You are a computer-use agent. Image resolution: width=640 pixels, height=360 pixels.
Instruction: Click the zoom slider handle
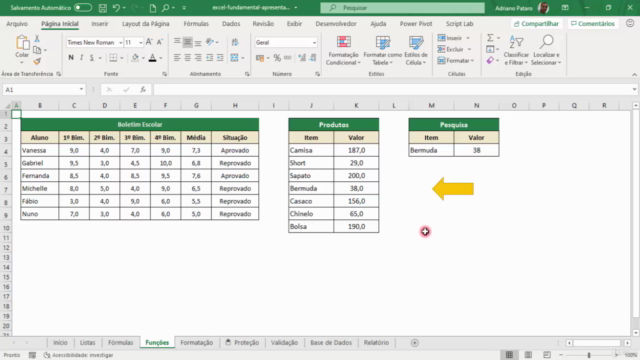pyautogui.click(x=589, y=355)
